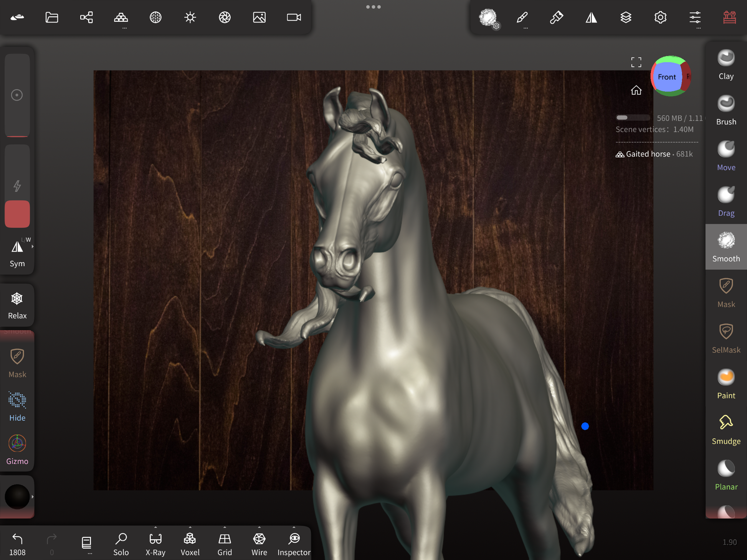
Task: Open the Lighting settings sun icon
Action: point(190,17)
